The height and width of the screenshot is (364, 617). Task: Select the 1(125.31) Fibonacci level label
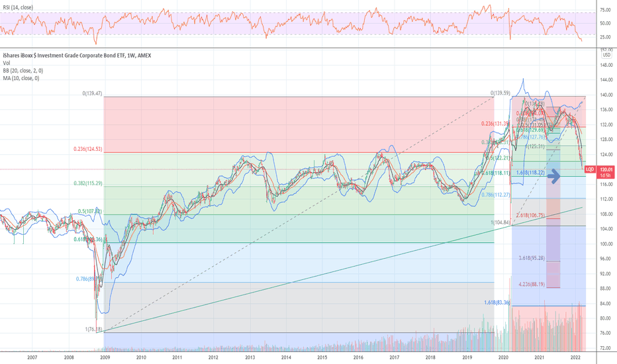(x=535, y=146)
